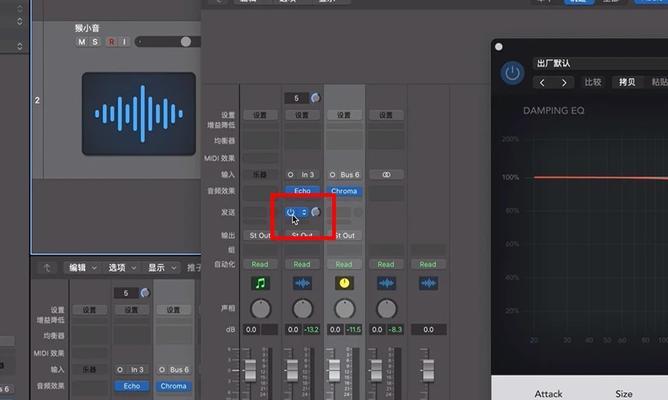Screen dimensions: 668x400
Task: Open the Chroma audio effect plugin
Action: tap(344, 190)
